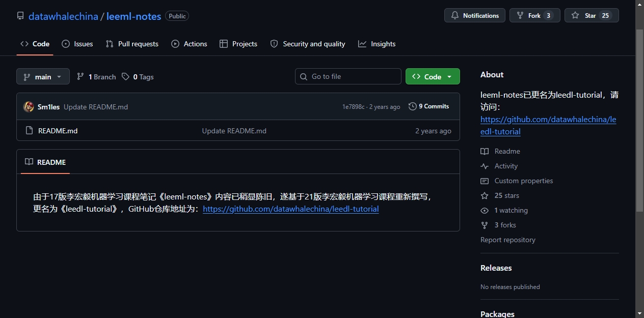Open the Pull requests tab
Image resolution: width=644 pixels, height=318 pixels.
pos(132,44)
